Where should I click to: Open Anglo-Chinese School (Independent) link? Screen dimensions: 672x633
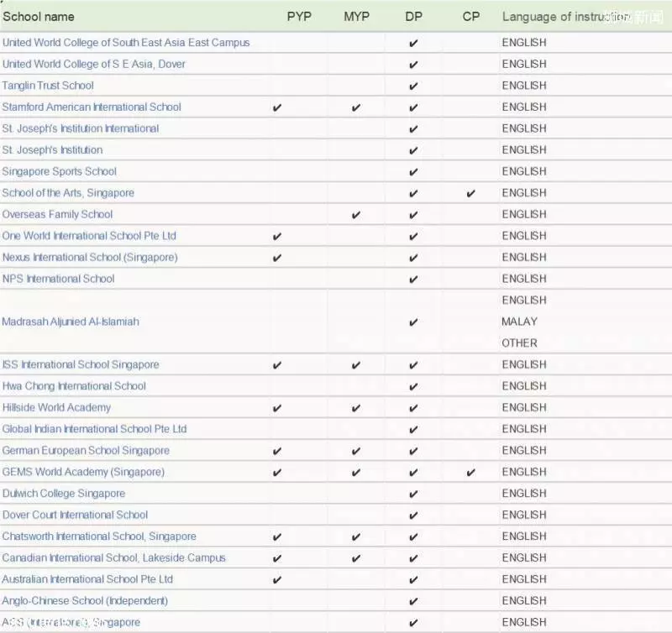point(85,601)
